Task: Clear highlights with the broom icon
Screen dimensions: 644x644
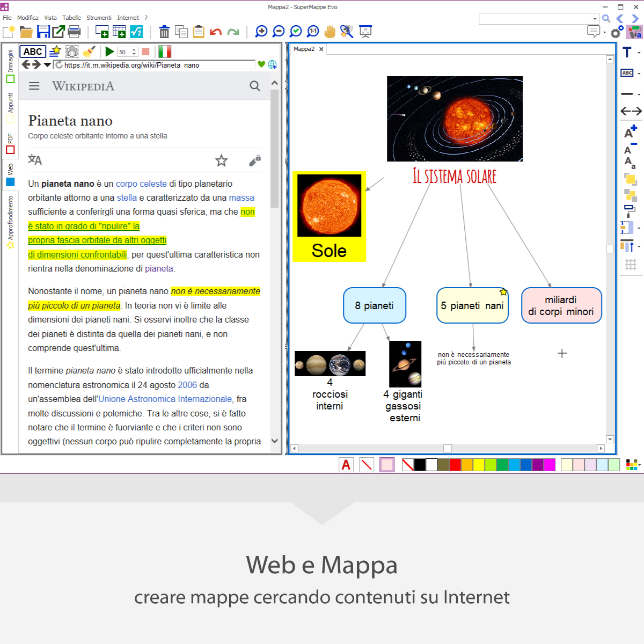Action: coord(89,52)
